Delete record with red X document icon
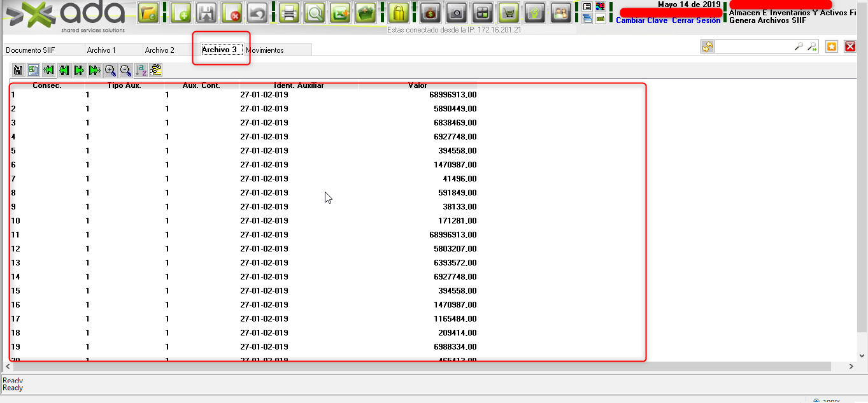Viewport: 868px width, 403px height. coord(232,13)
